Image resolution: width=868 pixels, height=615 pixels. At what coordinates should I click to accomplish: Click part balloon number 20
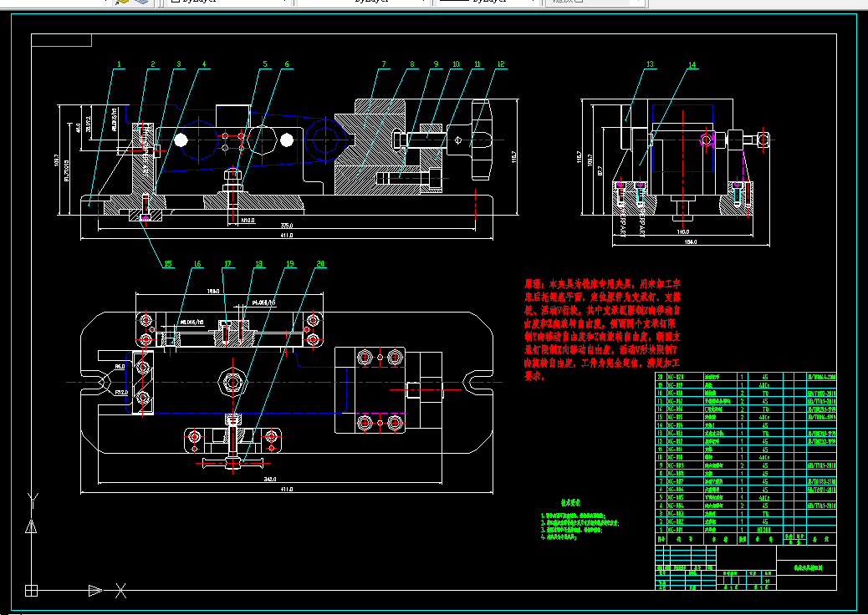tap(319, 264)
